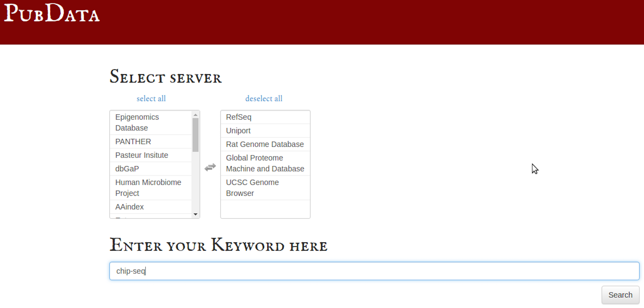This screenshot has width=644, height=308.
Task: Click the 'deselect all' link
Action: point(264,99)
